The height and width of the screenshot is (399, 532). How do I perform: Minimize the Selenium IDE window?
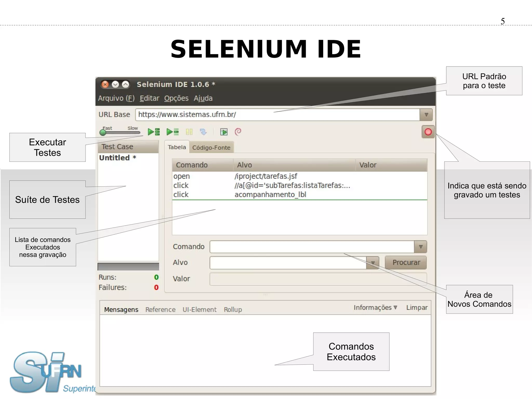click(x=115, y=84)
